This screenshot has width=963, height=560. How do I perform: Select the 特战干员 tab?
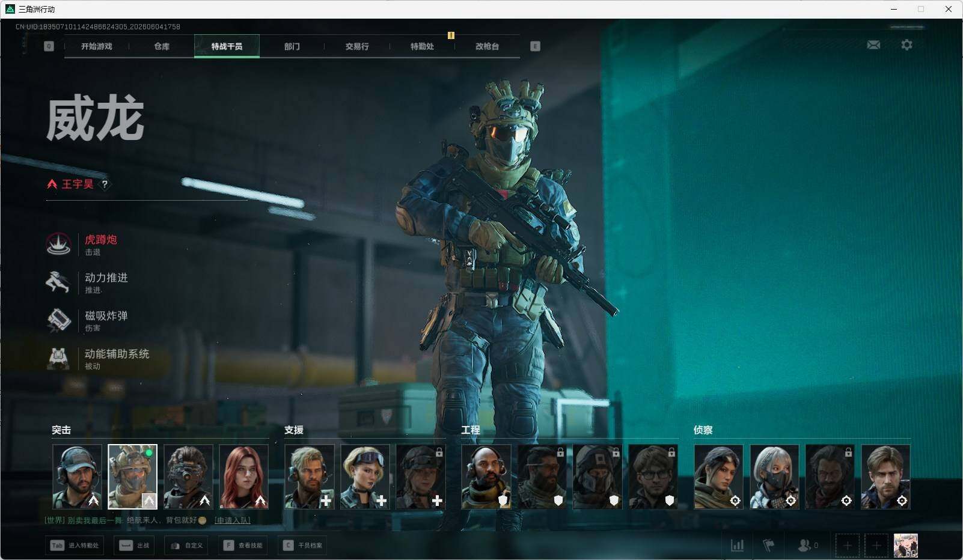pos(227,46)
